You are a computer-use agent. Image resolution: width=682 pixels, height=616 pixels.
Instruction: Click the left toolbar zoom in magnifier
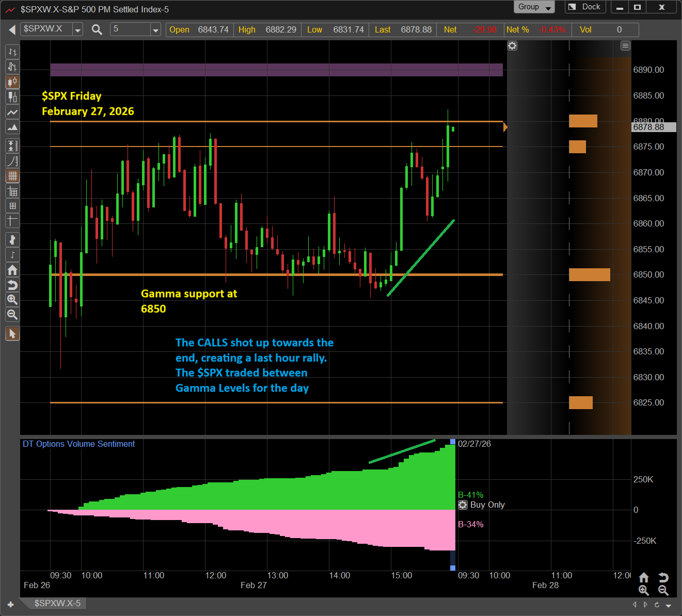[x=12, y=300]
